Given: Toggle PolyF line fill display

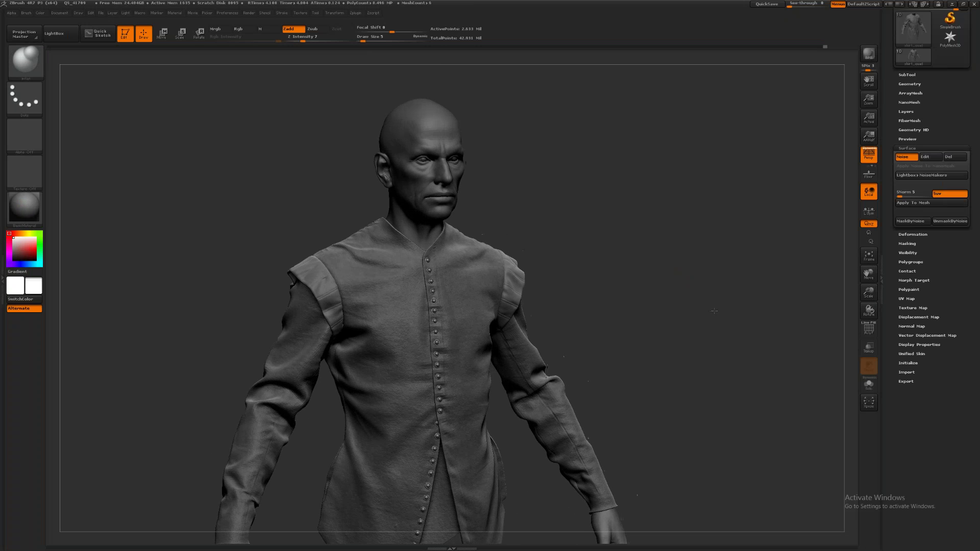Looking at the screenshot, I should 868,329.
